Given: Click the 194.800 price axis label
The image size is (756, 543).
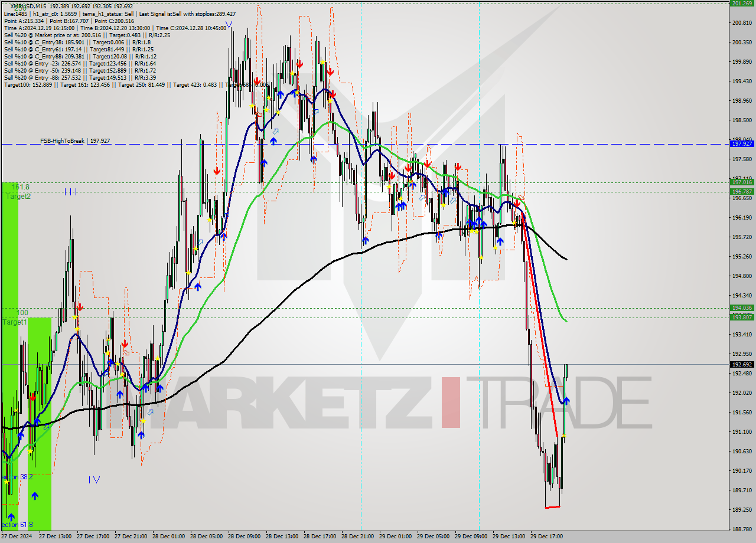Looking at the screenshot, I should click(x=741, y=276).
